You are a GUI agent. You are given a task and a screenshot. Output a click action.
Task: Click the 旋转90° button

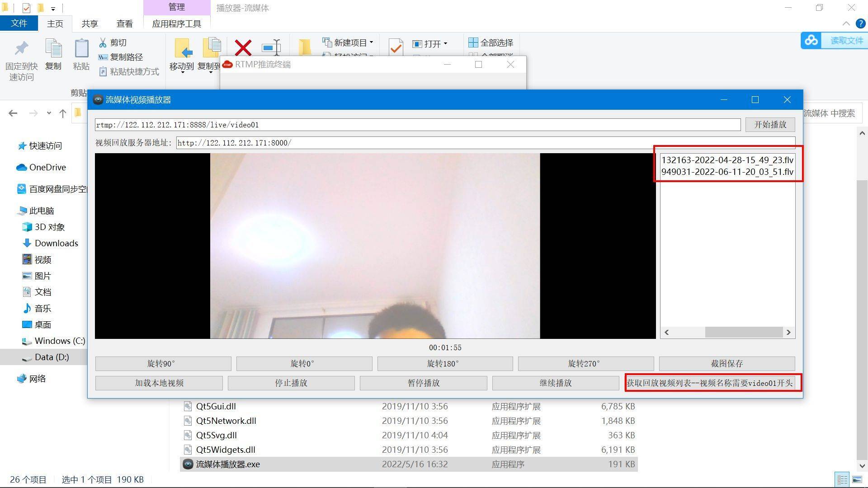pos(163,364)
